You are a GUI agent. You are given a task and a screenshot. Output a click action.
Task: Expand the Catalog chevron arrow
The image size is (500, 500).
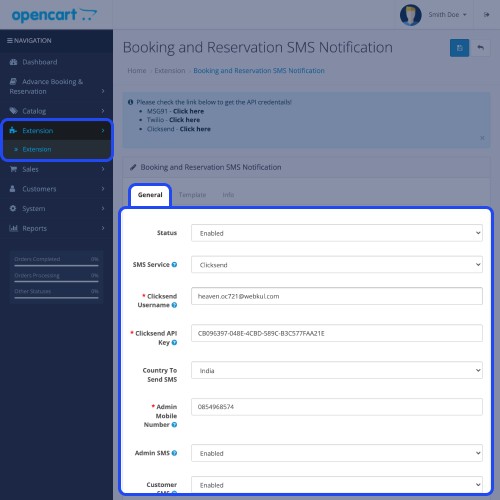[x=103, y=111]
